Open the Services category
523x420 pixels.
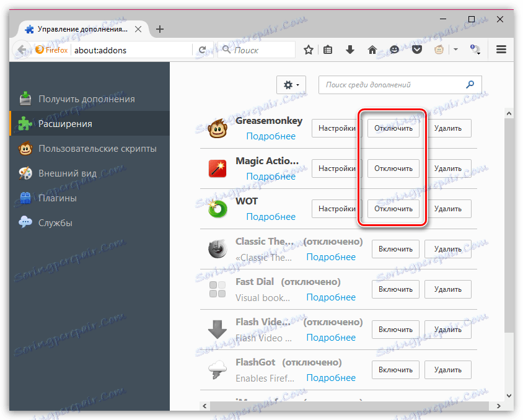point(89,222)
